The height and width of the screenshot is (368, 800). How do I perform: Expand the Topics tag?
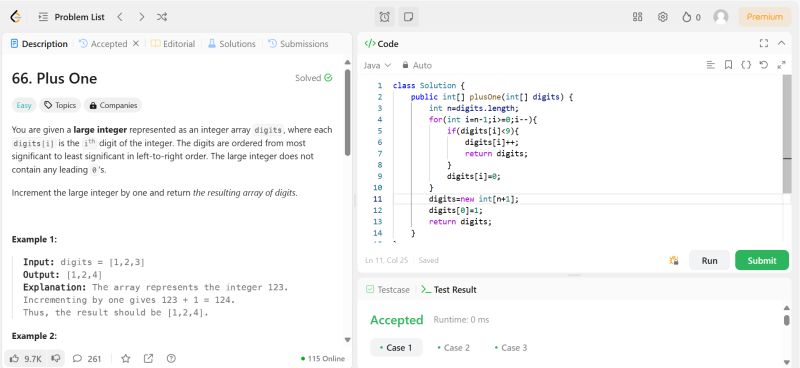click(x=60, y=105)
